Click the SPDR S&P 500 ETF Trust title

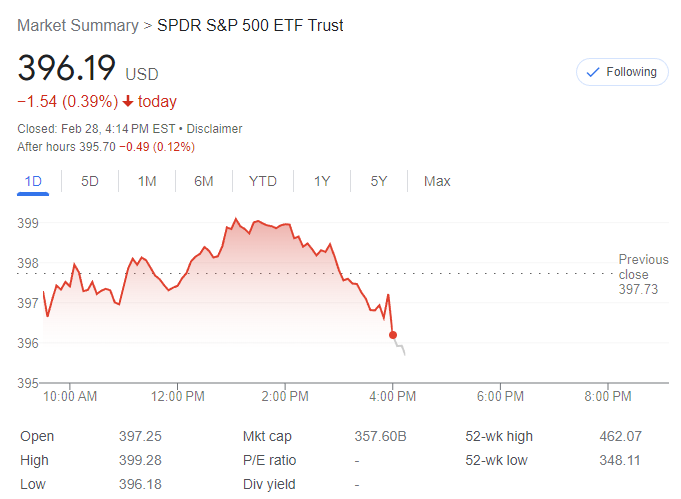click(x=250, y=25)
